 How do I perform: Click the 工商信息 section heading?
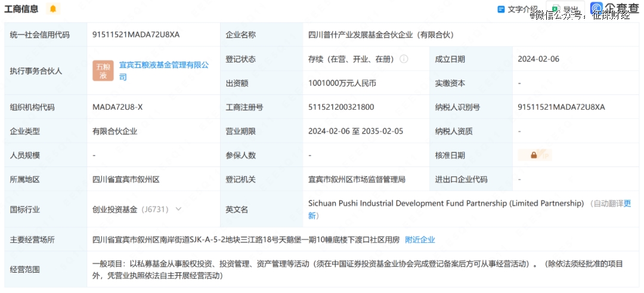pyautogui.click(x=21, y=8)
